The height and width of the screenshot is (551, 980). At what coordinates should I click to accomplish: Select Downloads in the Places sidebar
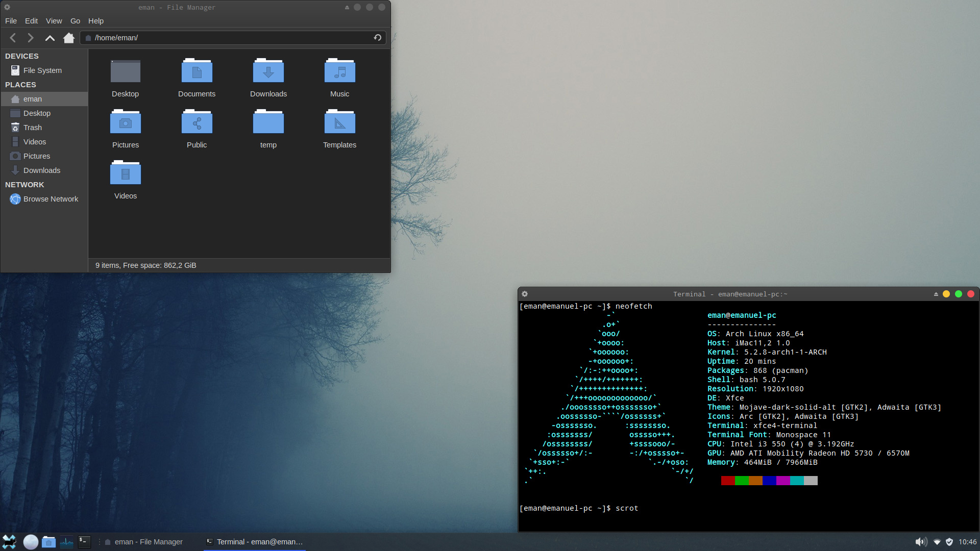tap(44, 170)
